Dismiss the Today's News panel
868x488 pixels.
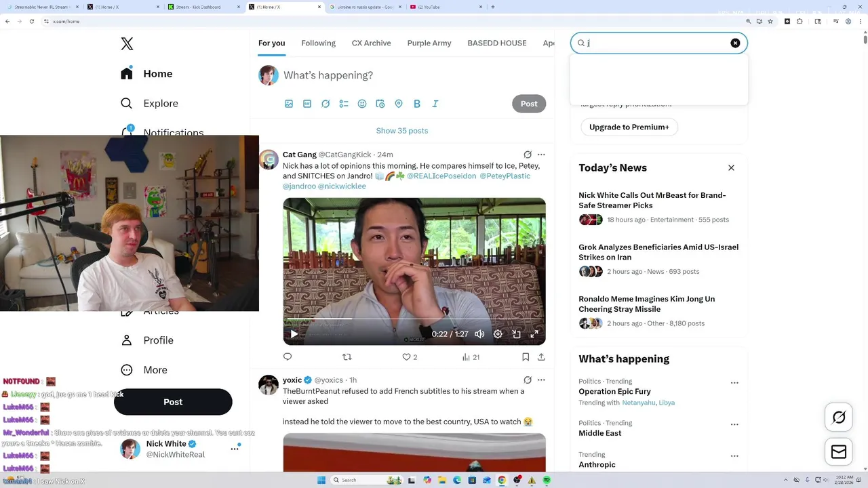click(731, 167)
